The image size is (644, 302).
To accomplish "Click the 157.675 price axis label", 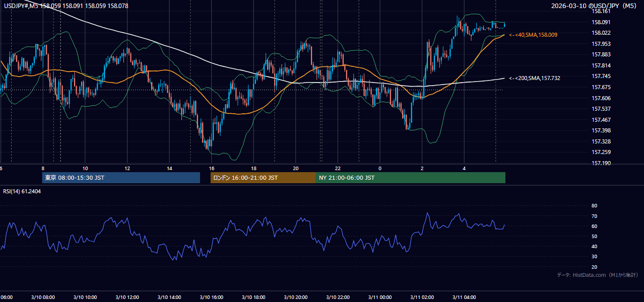I will pos(601,87).
